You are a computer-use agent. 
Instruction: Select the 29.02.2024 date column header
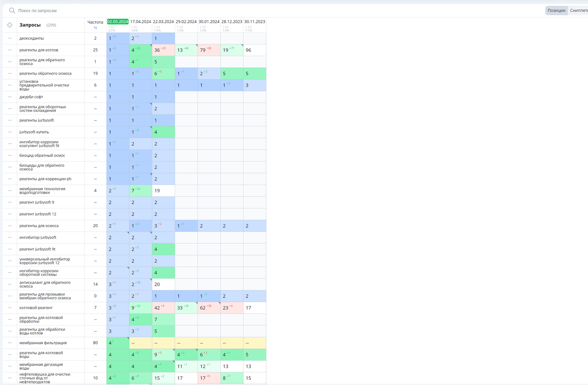click(x=186, y=22)
